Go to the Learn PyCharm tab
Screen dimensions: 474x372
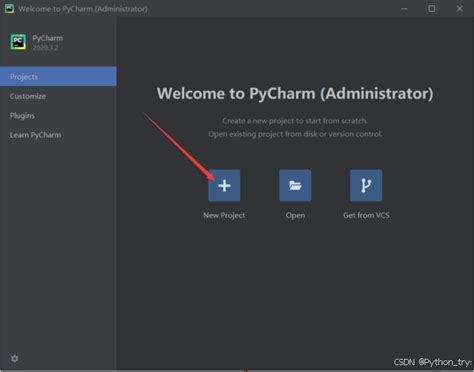(x=58, y=135)
